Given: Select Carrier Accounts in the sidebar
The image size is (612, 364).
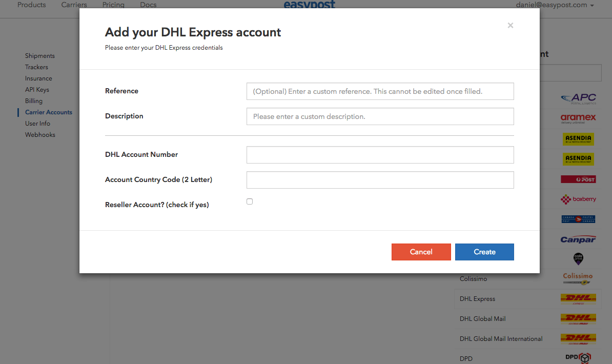Looking at the screenshot, I should click(49, 112).
